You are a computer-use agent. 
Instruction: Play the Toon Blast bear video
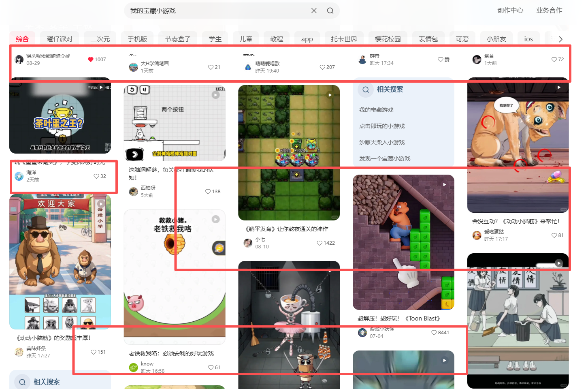(403, 242)
